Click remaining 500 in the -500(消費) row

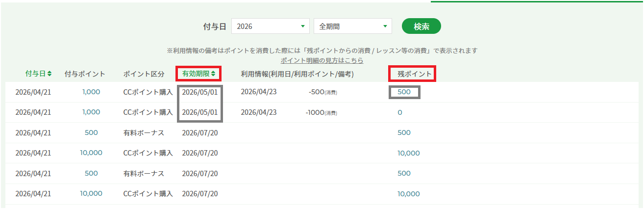point(404,92)
